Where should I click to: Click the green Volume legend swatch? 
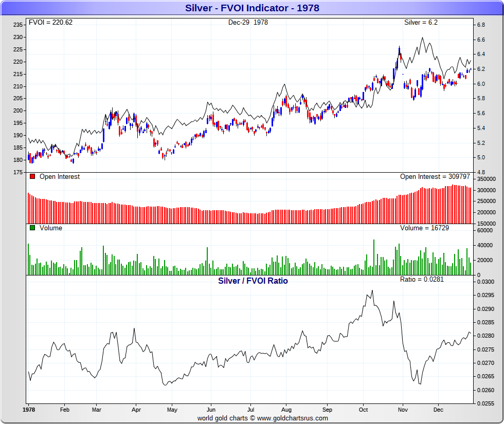click(x=32, y=228)
